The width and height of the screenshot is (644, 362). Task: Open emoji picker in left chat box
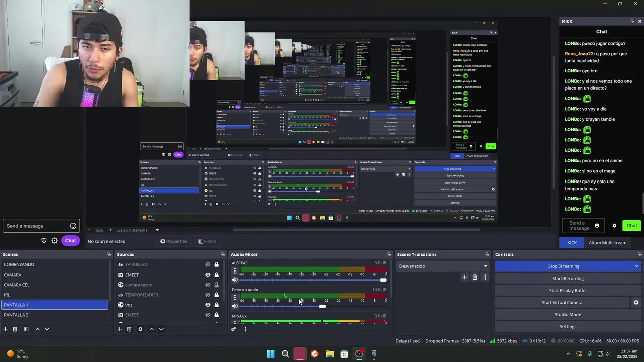coord(73,226)
